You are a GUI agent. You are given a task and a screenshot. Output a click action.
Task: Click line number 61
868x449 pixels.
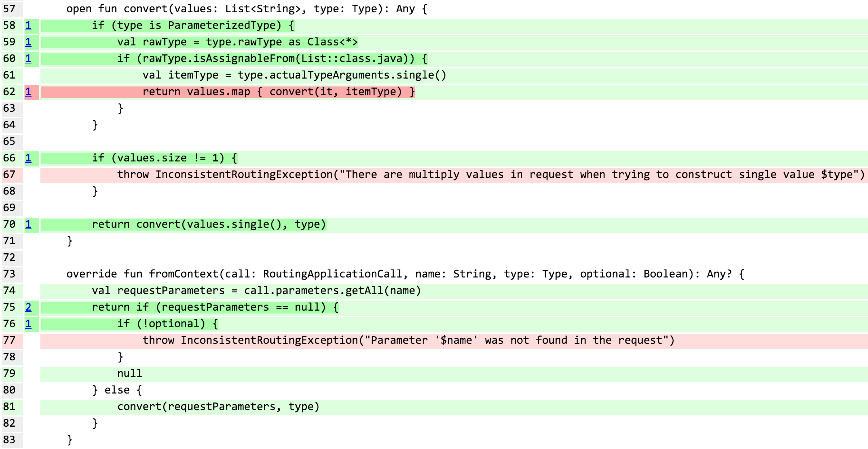(9, 75)
